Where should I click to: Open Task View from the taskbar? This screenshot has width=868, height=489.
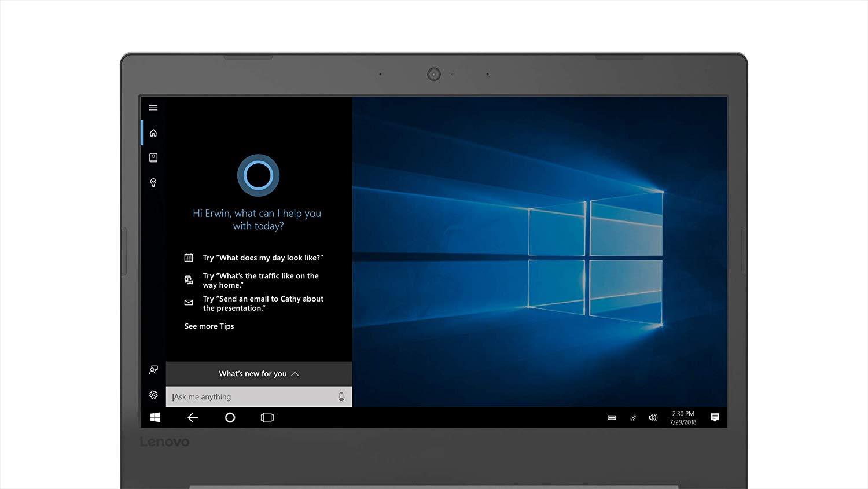(267, 417)
